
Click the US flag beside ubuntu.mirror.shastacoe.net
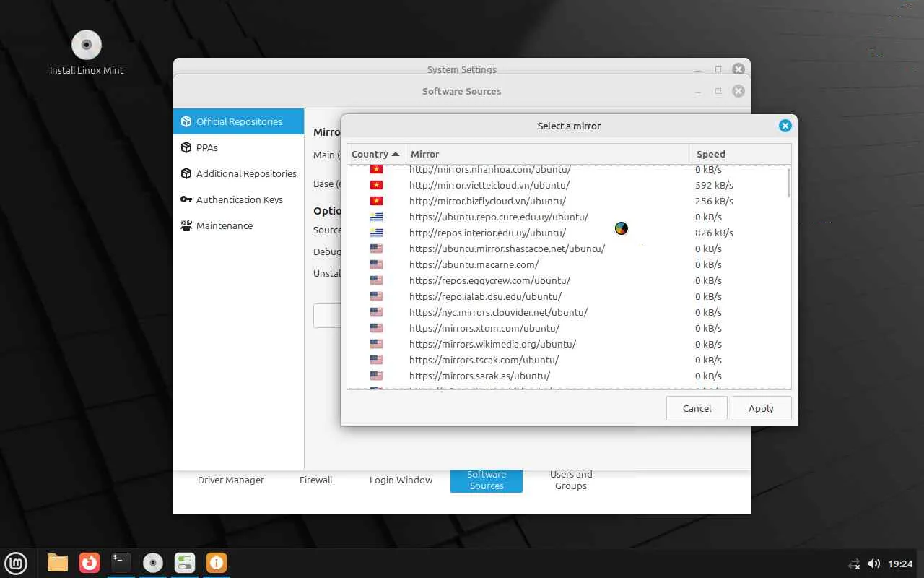coord(376,249)
